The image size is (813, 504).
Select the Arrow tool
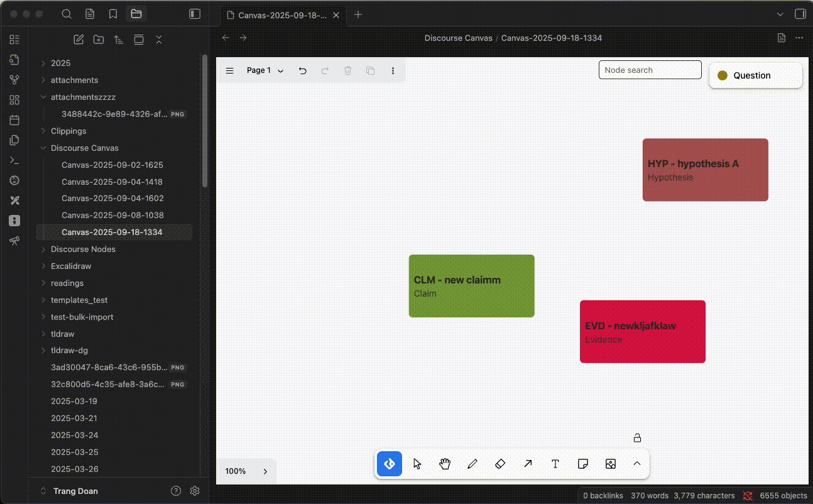(528, 464)
